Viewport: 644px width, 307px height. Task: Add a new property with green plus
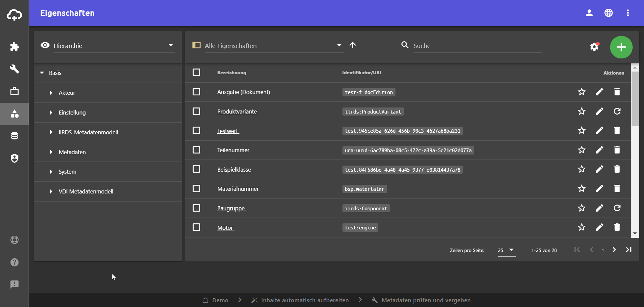tap(621, 47)
